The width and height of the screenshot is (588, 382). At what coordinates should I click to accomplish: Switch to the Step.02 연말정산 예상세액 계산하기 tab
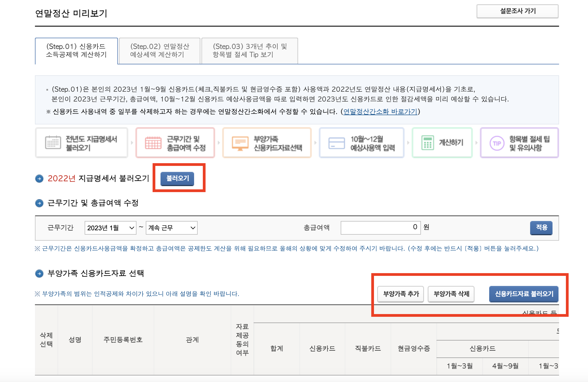point(159,51)
